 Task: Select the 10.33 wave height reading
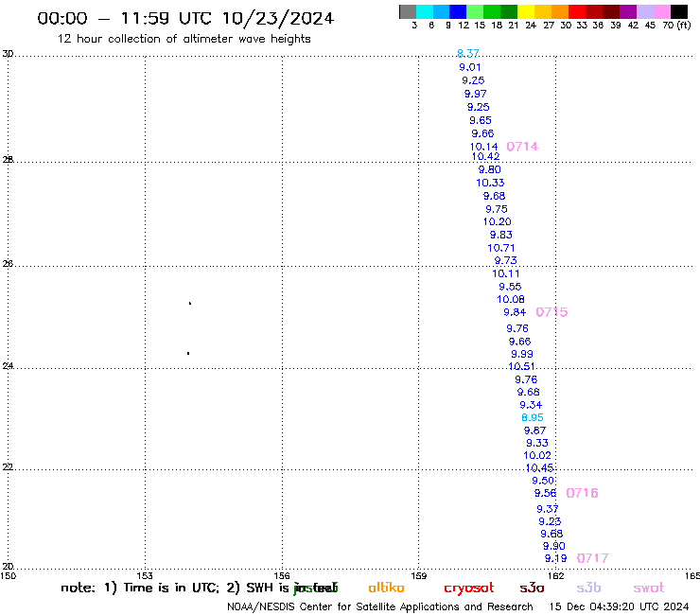click(x=490, y=183)
